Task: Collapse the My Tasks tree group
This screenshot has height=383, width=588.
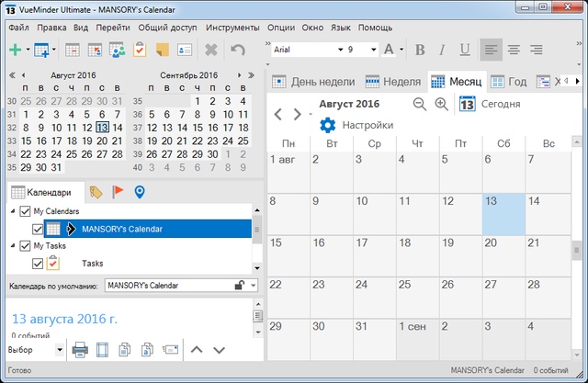Action: 13,246
